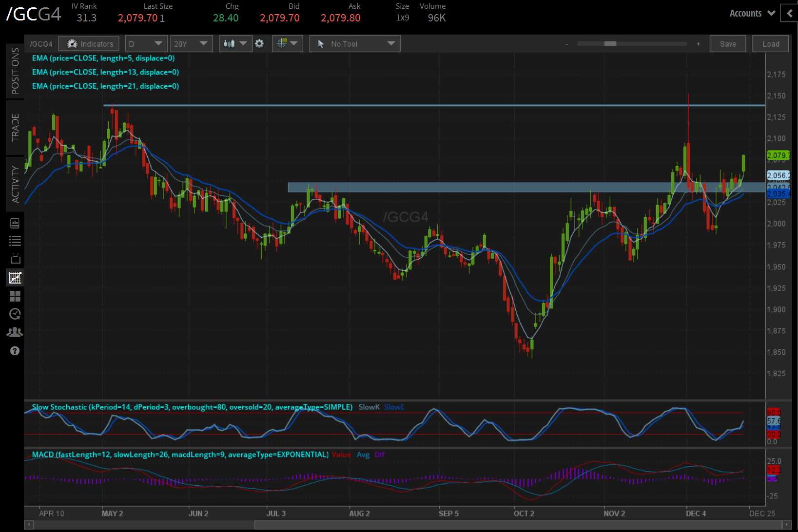Expand the 20Y time range dropdown

(191, 44)
